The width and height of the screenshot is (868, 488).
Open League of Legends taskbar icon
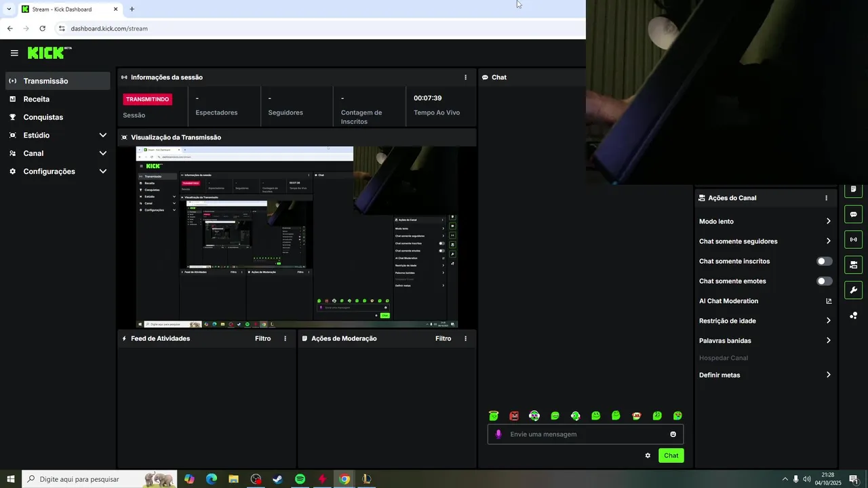click(366, 479)
